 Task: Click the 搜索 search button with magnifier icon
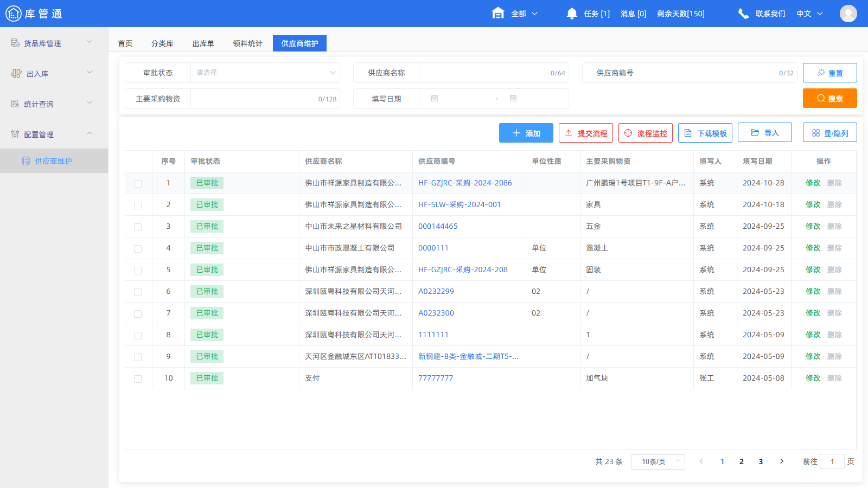(829, 98)
